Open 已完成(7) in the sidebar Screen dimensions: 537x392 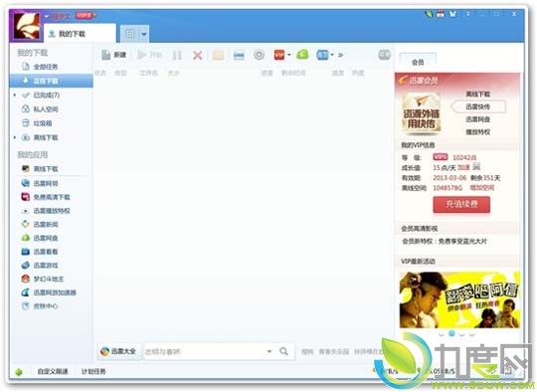(47, 95)
